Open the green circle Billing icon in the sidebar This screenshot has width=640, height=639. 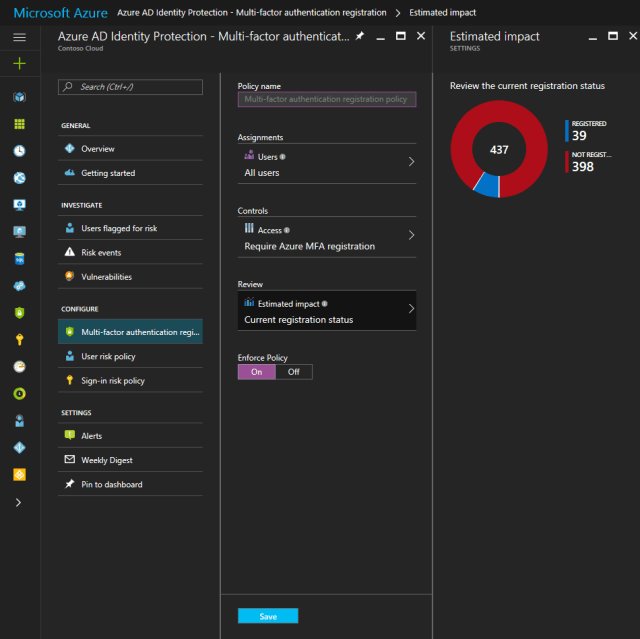pos(19,393)
